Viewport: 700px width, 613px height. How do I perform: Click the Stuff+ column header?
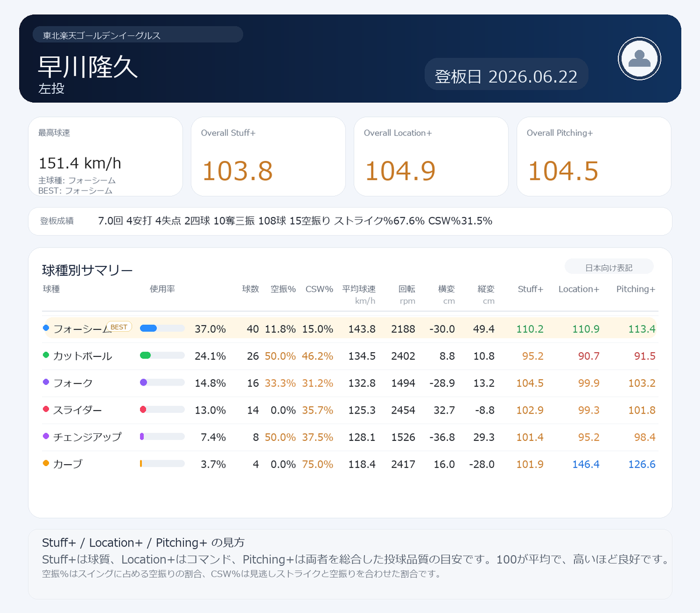click(x=530, y=289)
